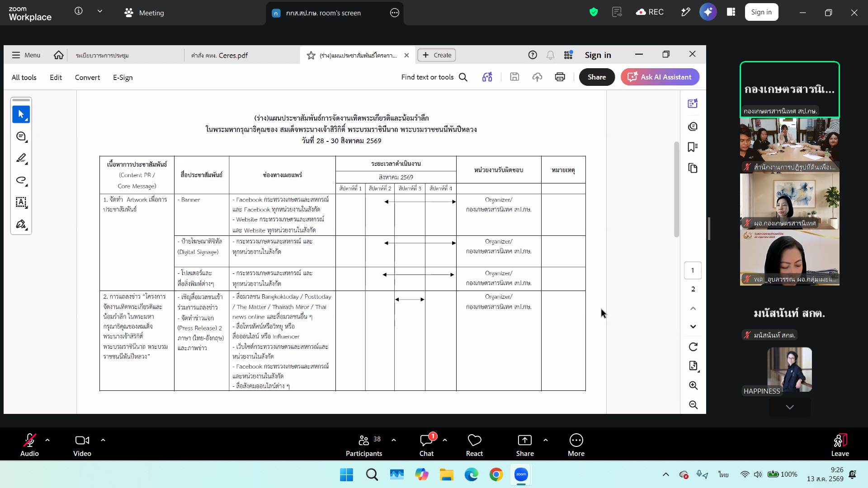Select the freehand draw tool

[21, 180]
